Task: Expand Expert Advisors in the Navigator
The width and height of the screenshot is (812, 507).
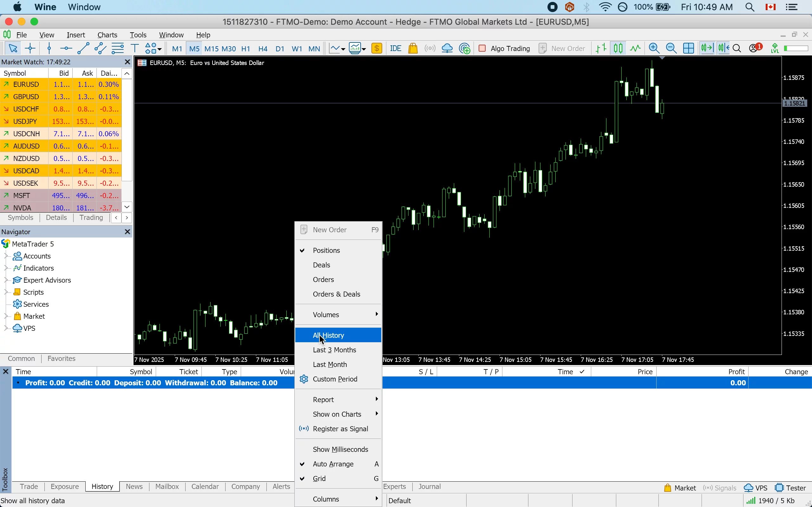Action: tap(6, 280)
